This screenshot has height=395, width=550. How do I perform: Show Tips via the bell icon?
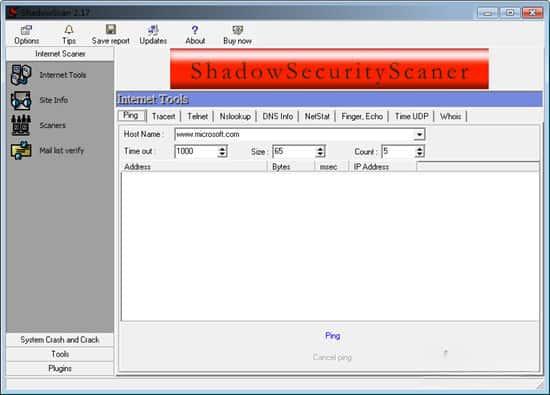point(69,30)
